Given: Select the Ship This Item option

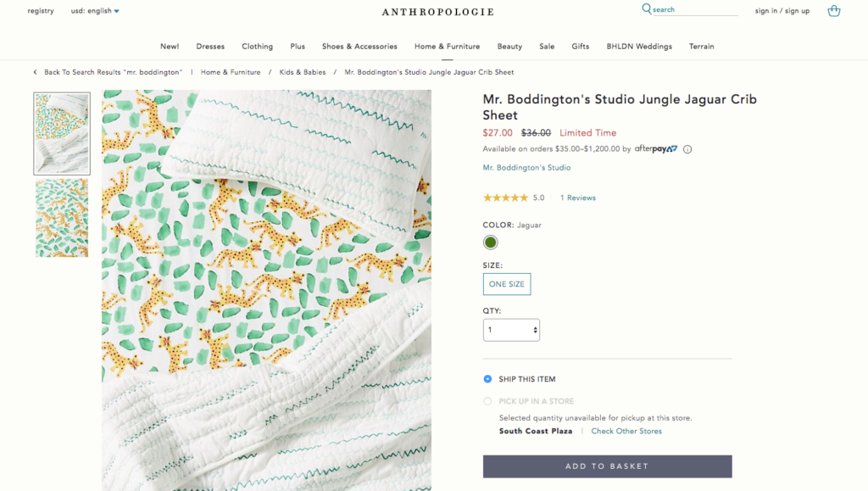Looking at the screenshot, I should [487, 379].
